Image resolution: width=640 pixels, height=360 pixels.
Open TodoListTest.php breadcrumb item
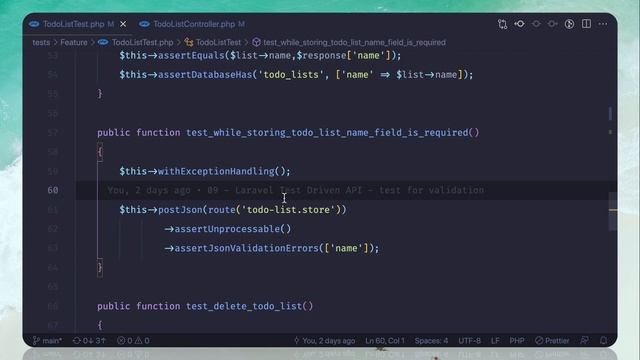pyautogui.click(x=136, y=42)
